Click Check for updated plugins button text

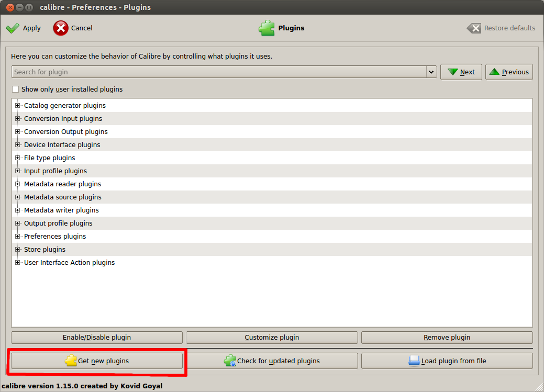coord(278,361)
